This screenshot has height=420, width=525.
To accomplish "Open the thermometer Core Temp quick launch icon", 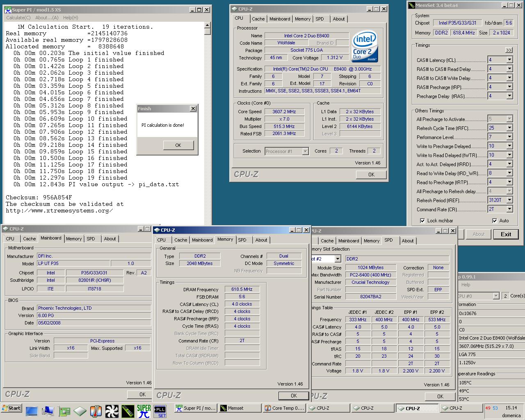I will (x=96, y=411).
